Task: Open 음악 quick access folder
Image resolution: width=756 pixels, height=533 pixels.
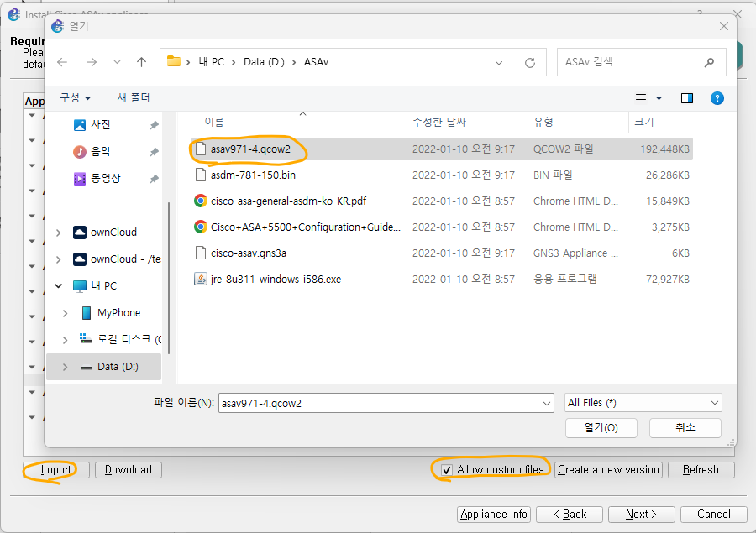Action: click(100, 152)
